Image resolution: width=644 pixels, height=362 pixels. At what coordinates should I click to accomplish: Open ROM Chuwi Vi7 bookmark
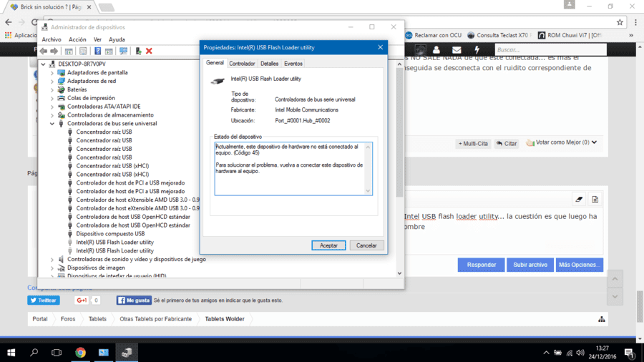click(570, 35)
